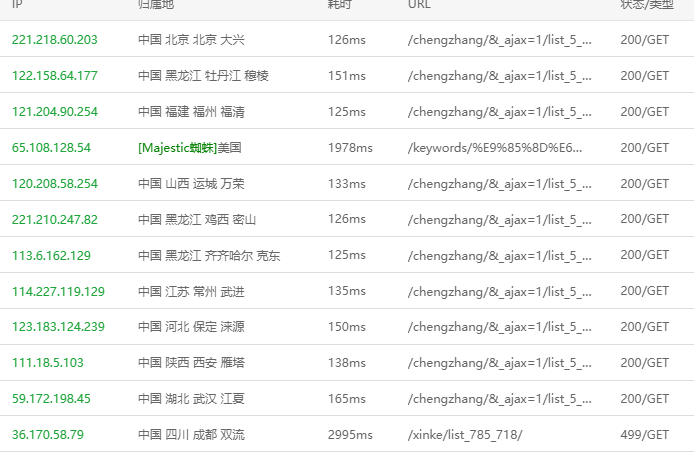Select the 中国 四川 成都 双流 location cell
The height and width of the screenshot is (460, 694).
(x=191, y=435)
